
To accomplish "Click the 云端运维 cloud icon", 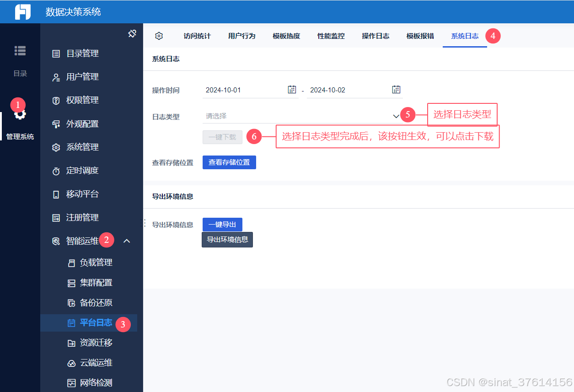I will (71, 363).
